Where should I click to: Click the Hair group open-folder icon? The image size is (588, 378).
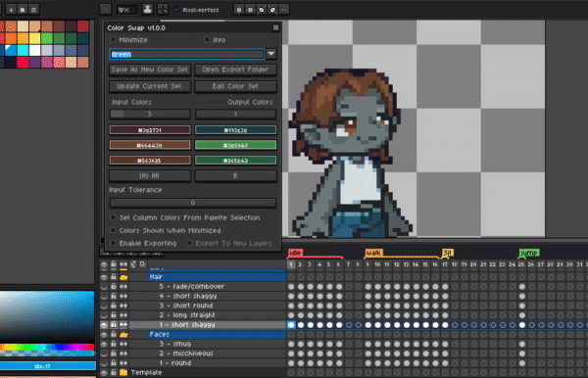(x=123, y=277)
